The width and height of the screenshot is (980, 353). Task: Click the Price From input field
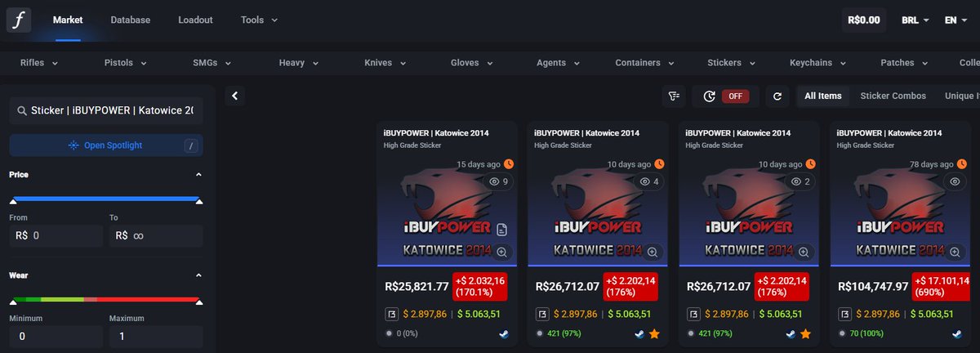(x=56, y=235)
